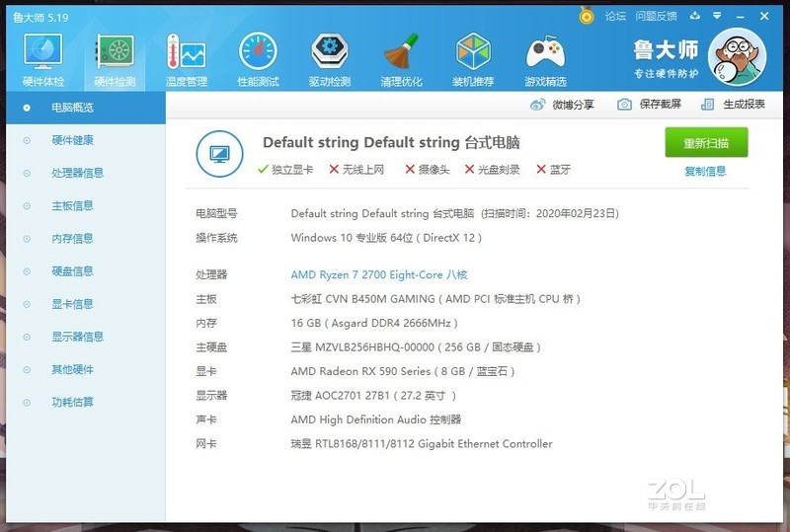The width and height of the screenshot is (790, 532).
Task: Click the 独立显卡 status text
Action: pos(292,170)
